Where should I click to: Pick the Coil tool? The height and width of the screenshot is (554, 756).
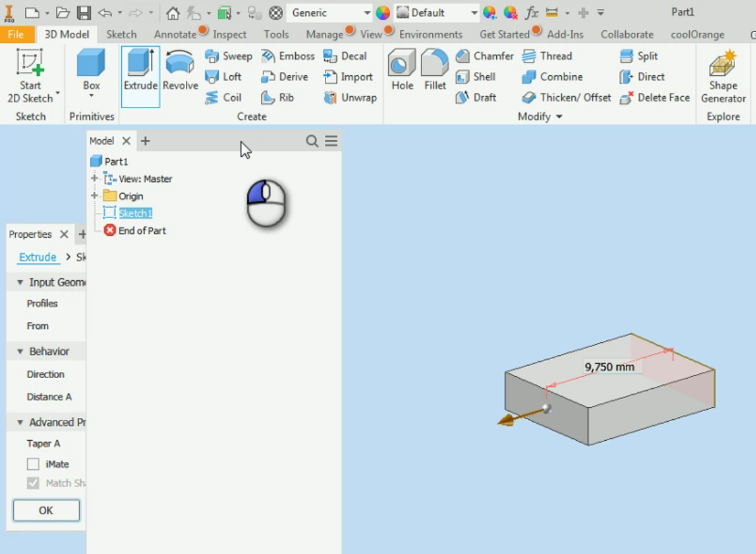(223, 97)
